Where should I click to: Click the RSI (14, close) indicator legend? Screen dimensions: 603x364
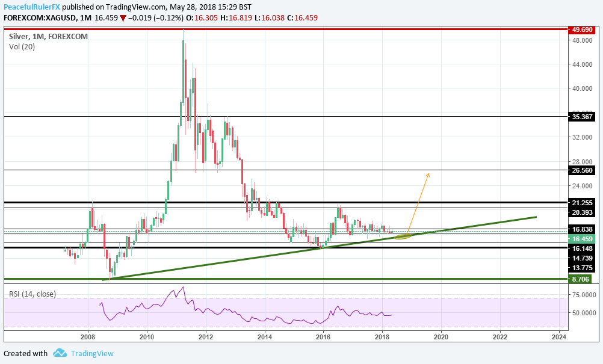coord(32,294)
